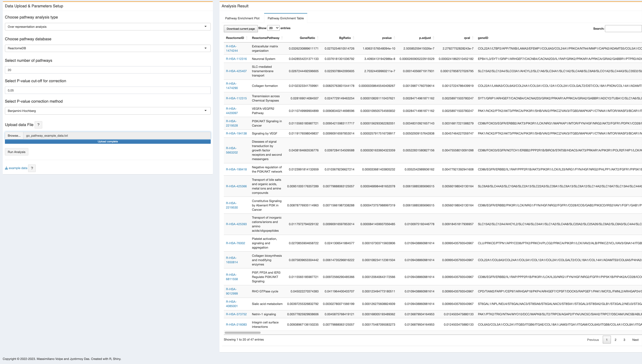Open the R-HSA-112316 Neuronal System link
Screen dimensions: 642x364
tap(236, 59)
